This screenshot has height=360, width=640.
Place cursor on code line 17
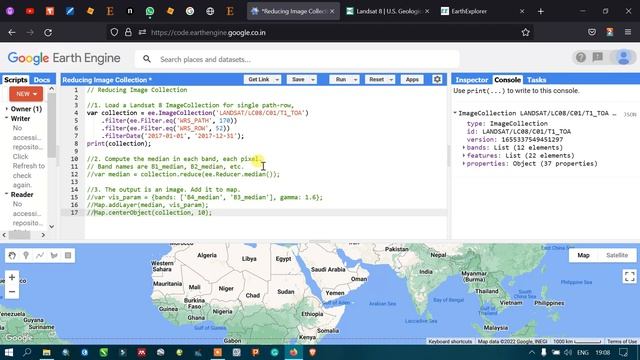[265, 213]
